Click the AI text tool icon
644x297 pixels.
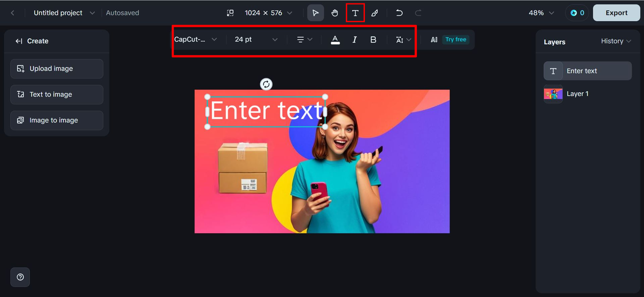434,39
